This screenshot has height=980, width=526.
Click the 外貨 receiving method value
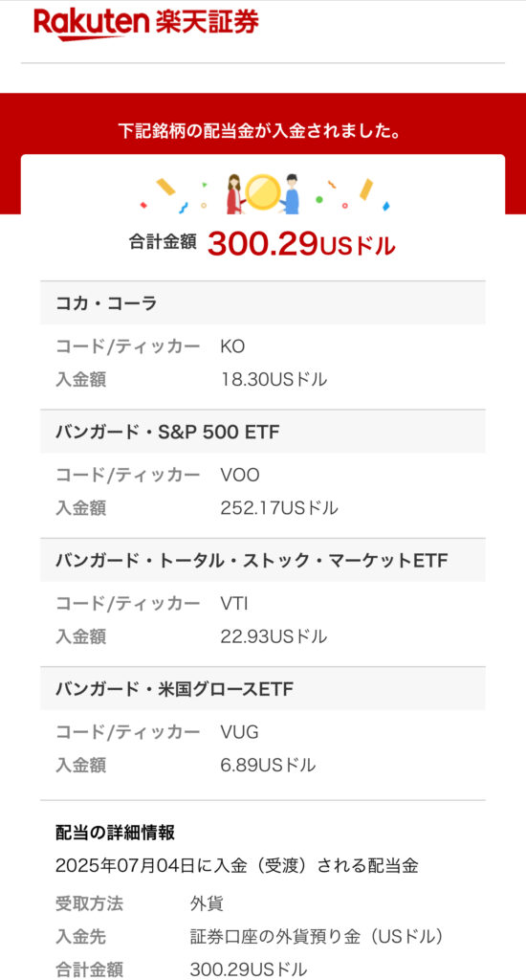[207, 903]
